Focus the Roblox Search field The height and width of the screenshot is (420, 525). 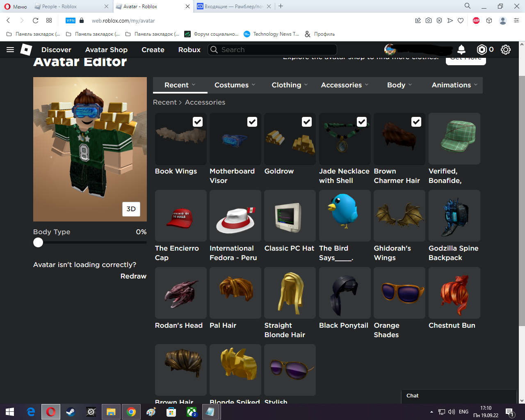(x=272, y=50)
